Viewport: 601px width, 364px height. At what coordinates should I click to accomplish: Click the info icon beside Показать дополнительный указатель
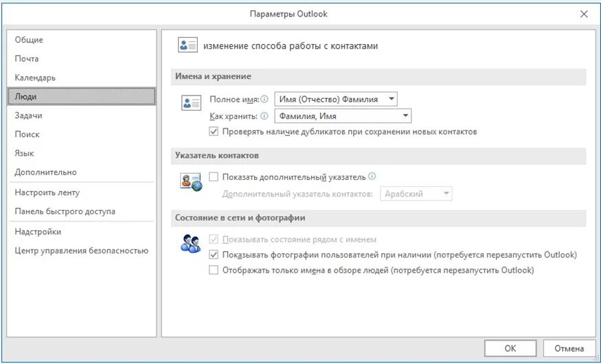click(372, 177)
